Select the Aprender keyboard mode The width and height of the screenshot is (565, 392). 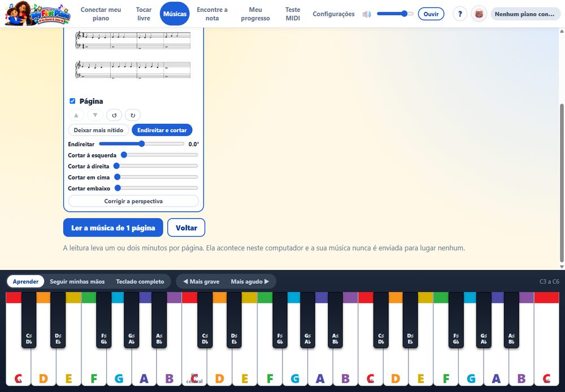[25, 281]
